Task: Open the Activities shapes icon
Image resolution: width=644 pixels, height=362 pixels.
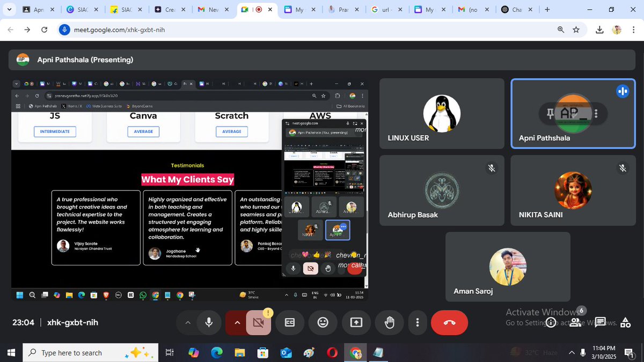Action: 625,322
